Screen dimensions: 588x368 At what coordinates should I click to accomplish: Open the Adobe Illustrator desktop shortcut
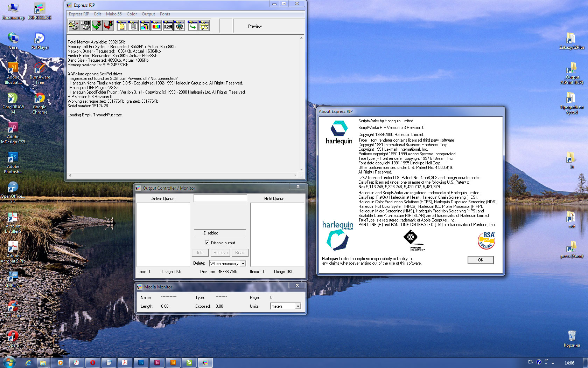pyautogui.click(x=13, y=74)
